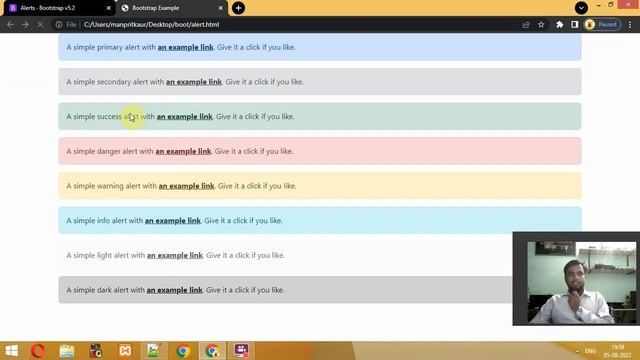
Task: Open the Paused profile button
Action: pos(602,24)
